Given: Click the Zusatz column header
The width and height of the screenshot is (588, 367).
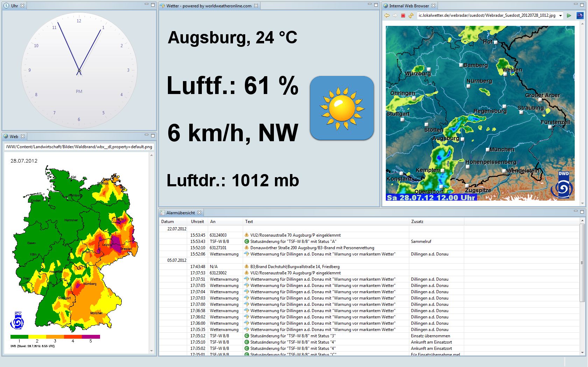Looking at the screenshot, I should click(417, 222).
